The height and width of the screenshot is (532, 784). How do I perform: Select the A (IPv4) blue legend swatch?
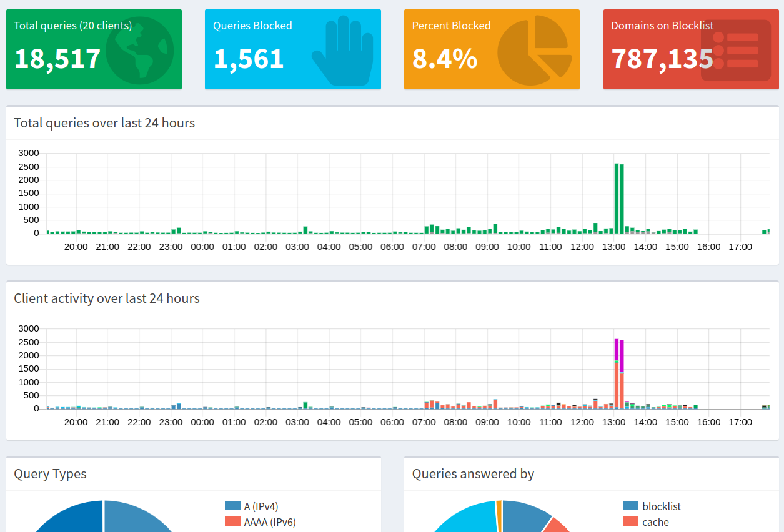tap(232, 506)
